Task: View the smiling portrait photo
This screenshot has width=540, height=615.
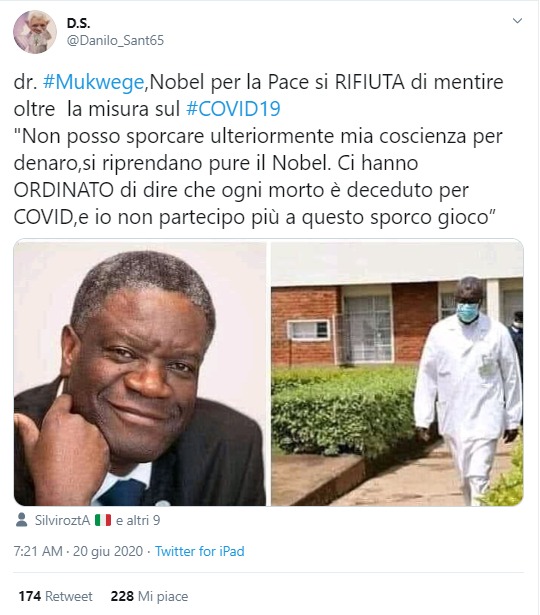Action: coord(140,373)
